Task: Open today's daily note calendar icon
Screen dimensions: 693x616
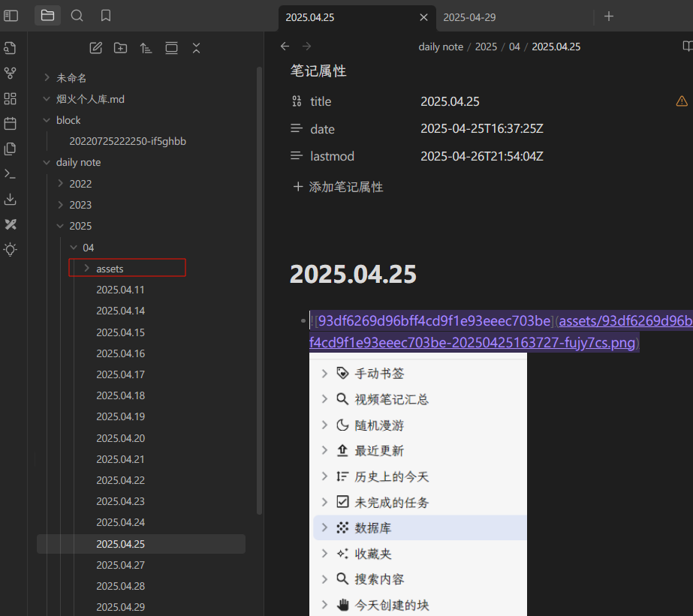Action: point(11,123)
